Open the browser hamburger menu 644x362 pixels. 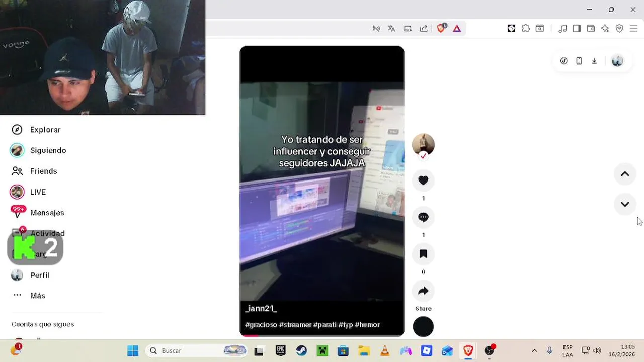click(x=633, y=29)
